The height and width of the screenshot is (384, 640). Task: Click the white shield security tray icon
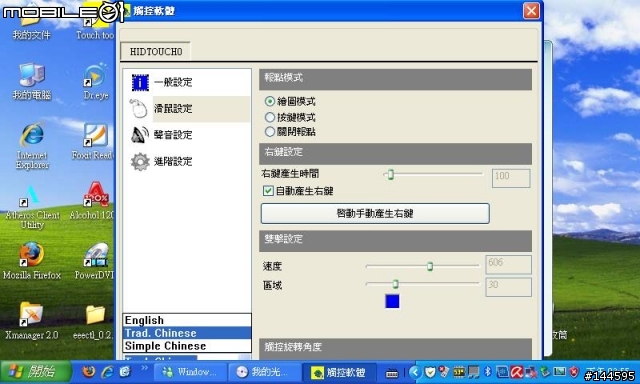click(x=430, y=372)
